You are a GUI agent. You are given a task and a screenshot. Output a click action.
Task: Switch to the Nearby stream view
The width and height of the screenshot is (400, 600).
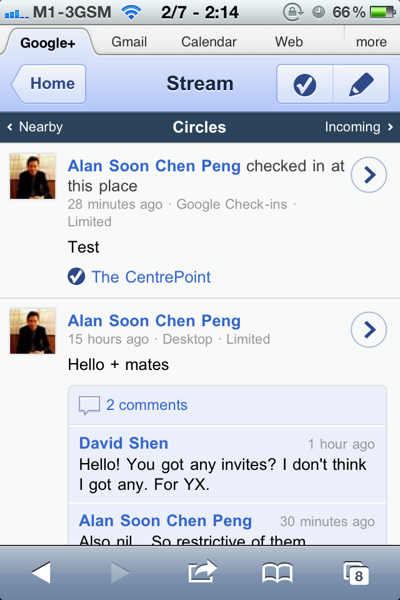tap(35, 127)
